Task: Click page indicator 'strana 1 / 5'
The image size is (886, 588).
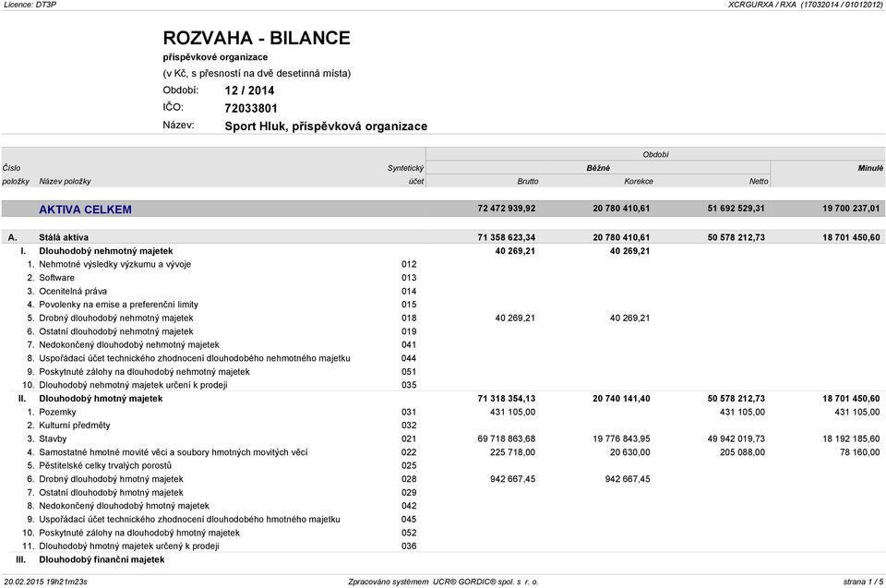Action: 863,582
